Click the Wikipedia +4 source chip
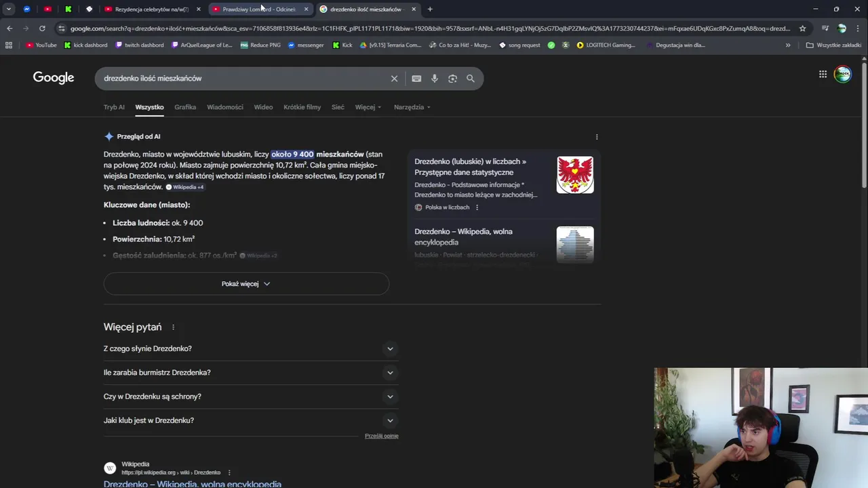The width and height of the screenshot is (868, 488). pos(185,187)
